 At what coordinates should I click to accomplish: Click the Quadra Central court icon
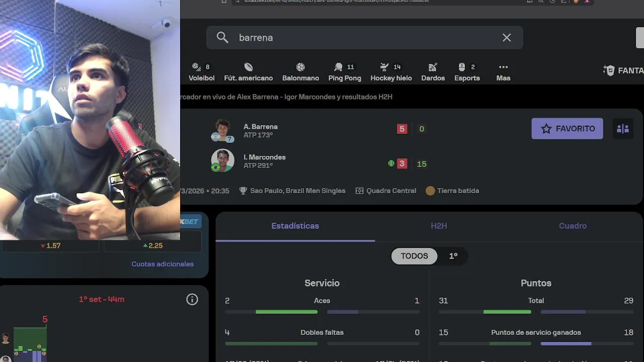(359, 191)
